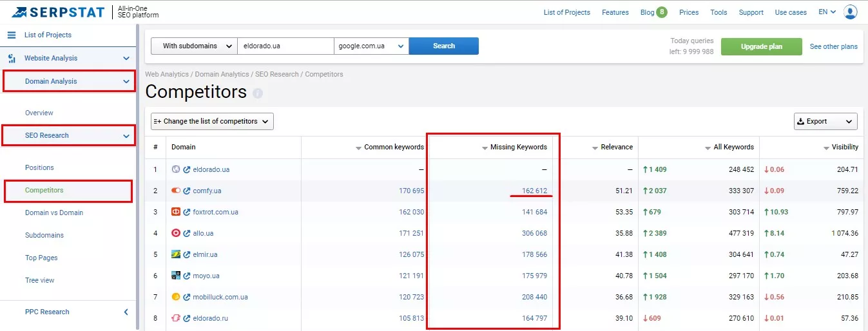Open common keywords value 105 813

[411, 318]
